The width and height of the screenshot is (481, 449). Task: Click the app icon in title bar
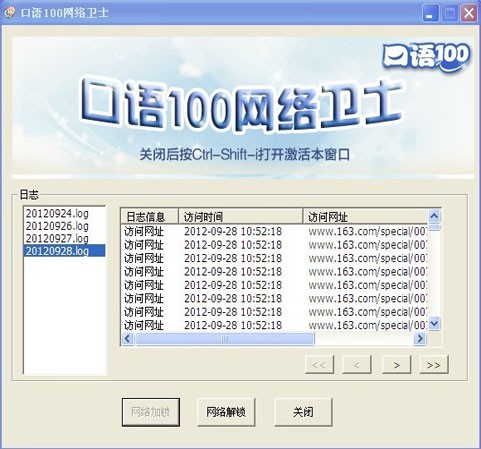click(9, 13)
